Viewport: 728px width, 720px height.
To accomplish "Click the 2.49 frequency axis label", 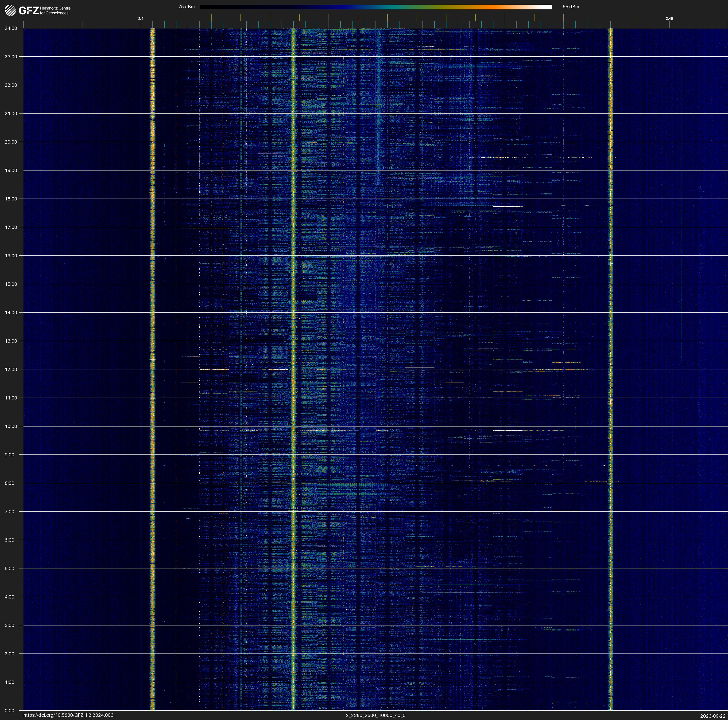I will (669, 19).
